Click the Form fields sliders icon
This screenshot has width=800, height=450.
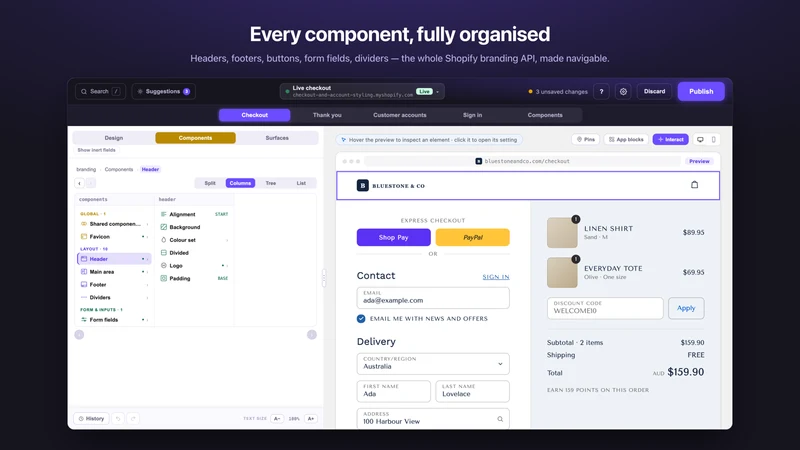84,320
